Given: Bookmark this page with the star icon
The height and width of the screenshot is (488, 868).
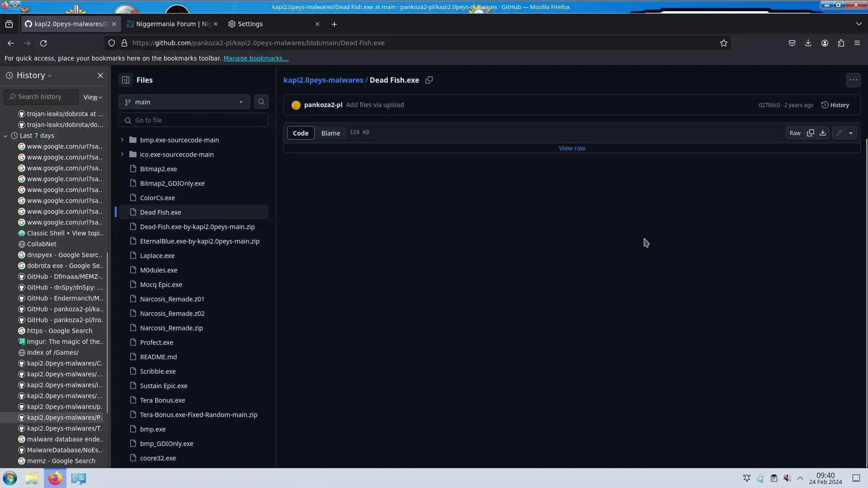Looking at the screenshot, I should 724,43.
